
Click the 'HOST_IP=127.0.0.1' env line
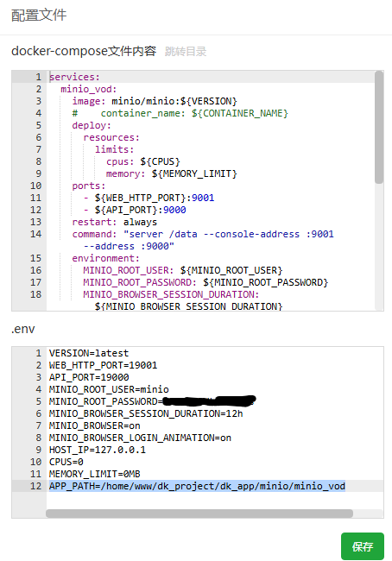[x=98, y=450]
